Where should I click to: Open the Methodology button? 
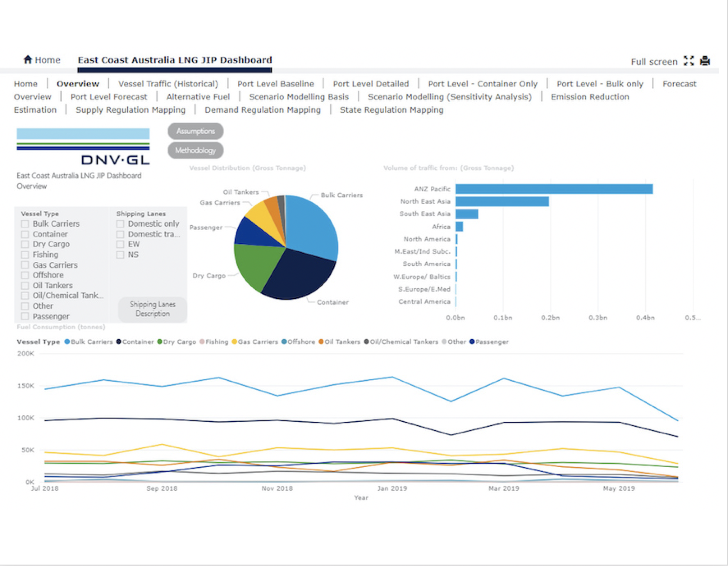(196, 150)
